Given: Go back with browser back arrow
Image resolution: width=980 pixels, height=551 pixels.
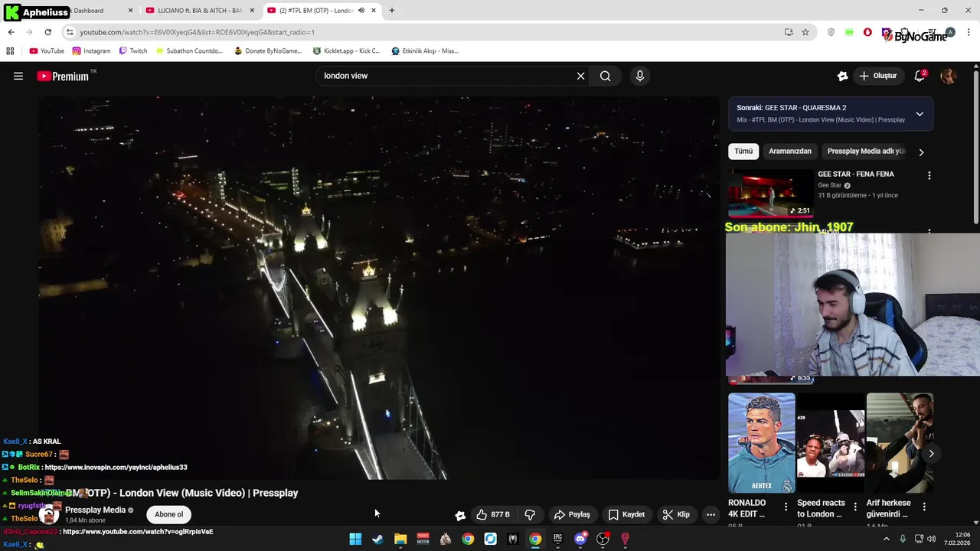Looking at the screenshot, I should tap(11, 32).
